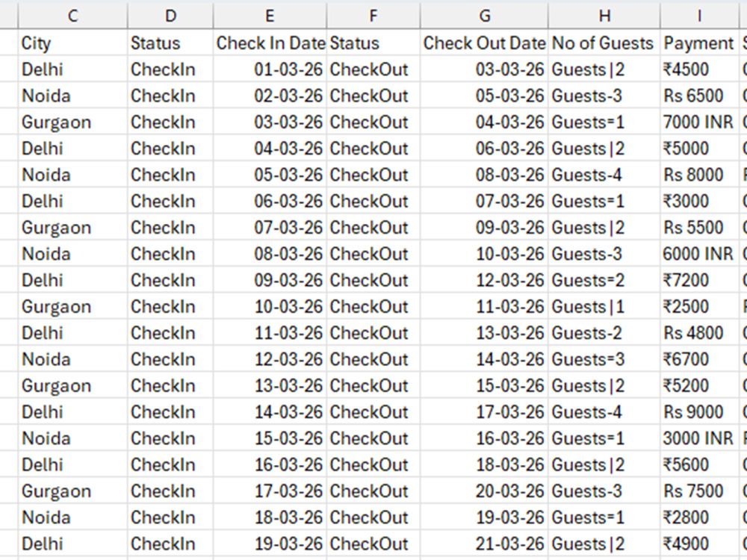
Task: Select CheckIn status cell in 07-03-26 check-in row
Action: 170,228
